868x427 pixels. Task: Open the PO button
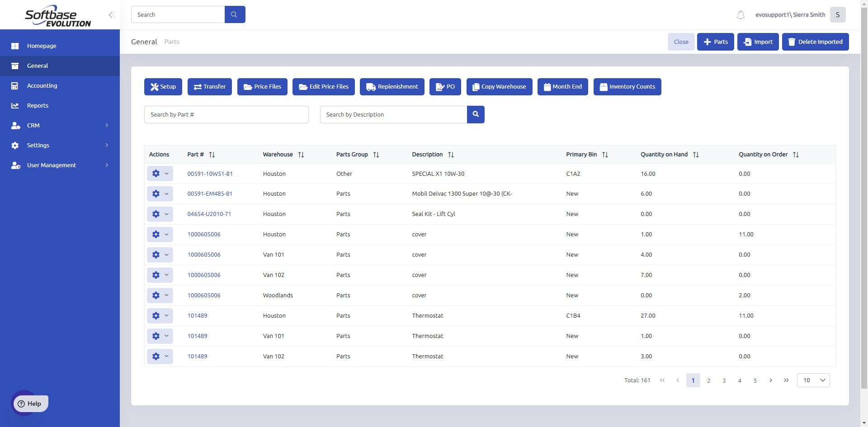[x=445, y=87]
